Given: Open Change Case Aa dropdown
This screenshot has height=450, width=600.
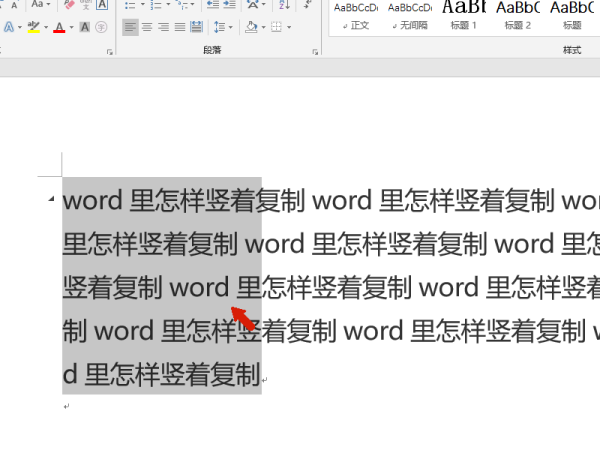Looking at the screenshot, I should pos(41,5).
